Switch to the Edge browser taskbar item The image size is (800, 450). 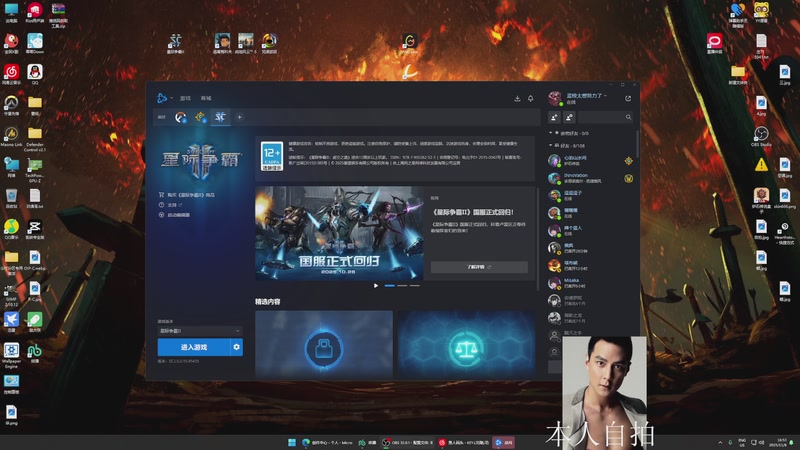pos(327,442)
